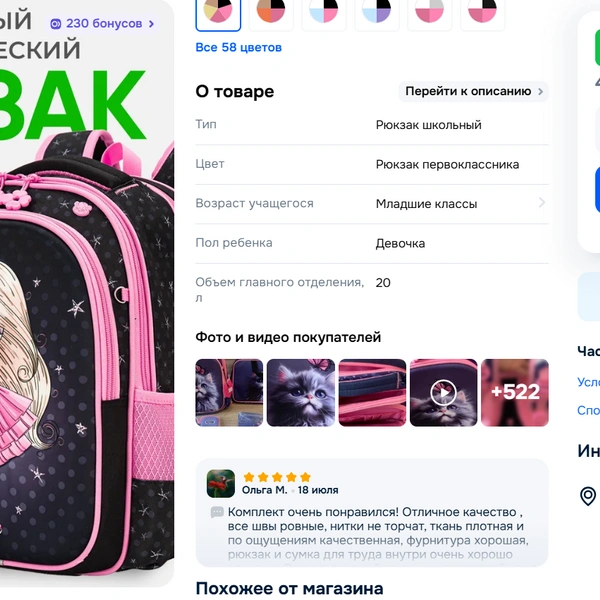Image resolution: width=600 pixels, height=600 pixels.
Task: Select the first beige-pink-black color swatch
Action: pos(218,13)
